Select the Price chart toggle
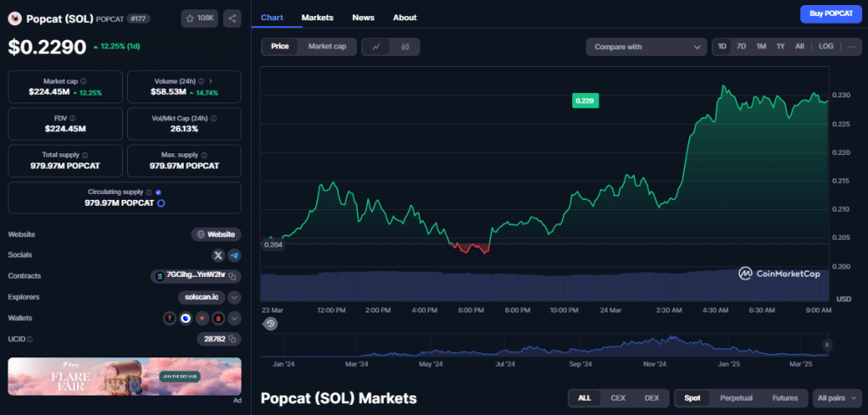Screen dimensions: 868x415 pos(280,47)
